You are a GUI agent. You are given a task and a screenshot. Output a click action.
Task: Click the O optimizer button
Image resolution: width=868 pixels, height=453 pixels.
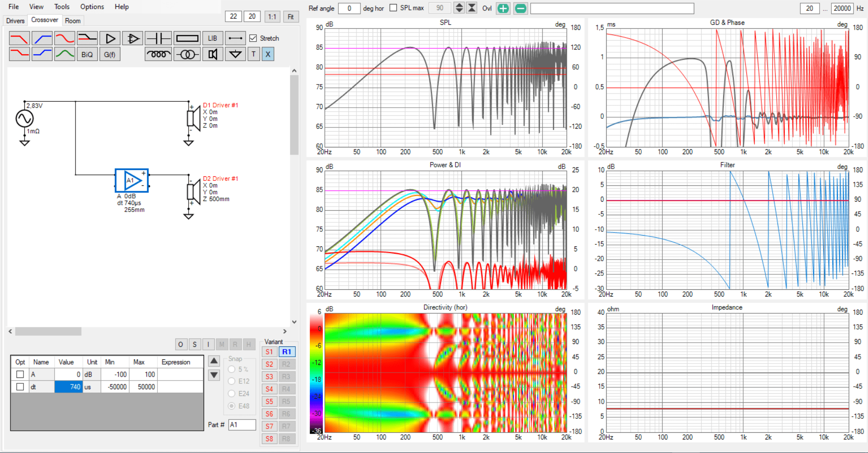(x=180, y=344)
